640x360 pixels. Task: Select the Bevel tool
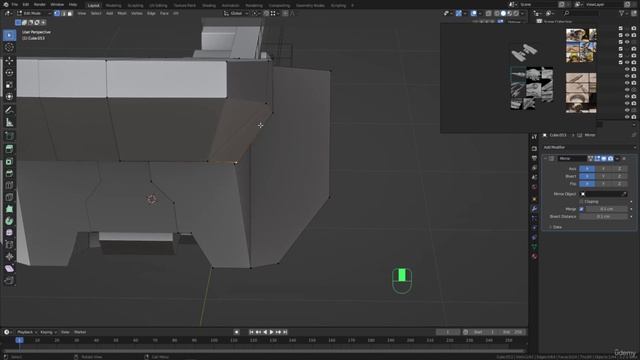tap(9, 173)
